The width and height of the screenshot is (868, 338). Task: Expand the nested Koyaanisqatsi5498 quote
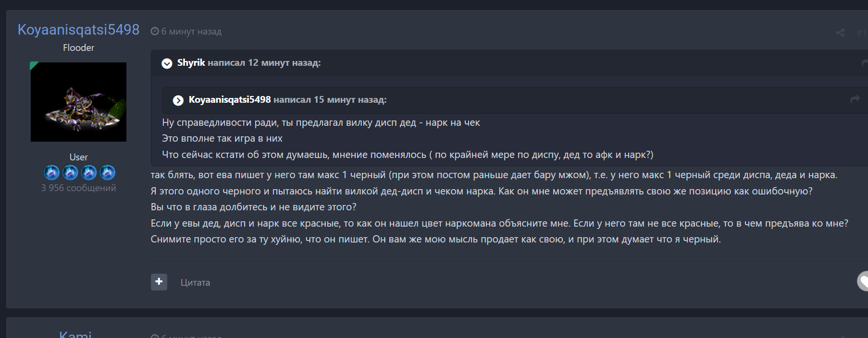pyautogui.click(x=178, y=100)
